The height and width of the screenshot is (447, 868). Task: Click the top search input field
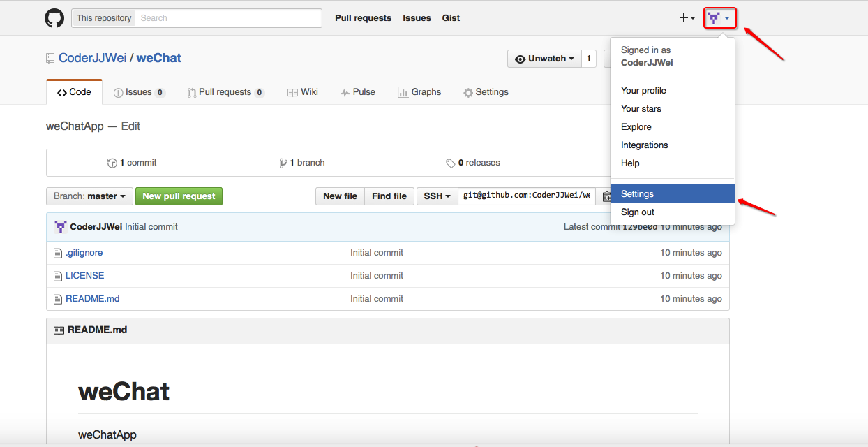pyautogui.click(x=229, y=18)
